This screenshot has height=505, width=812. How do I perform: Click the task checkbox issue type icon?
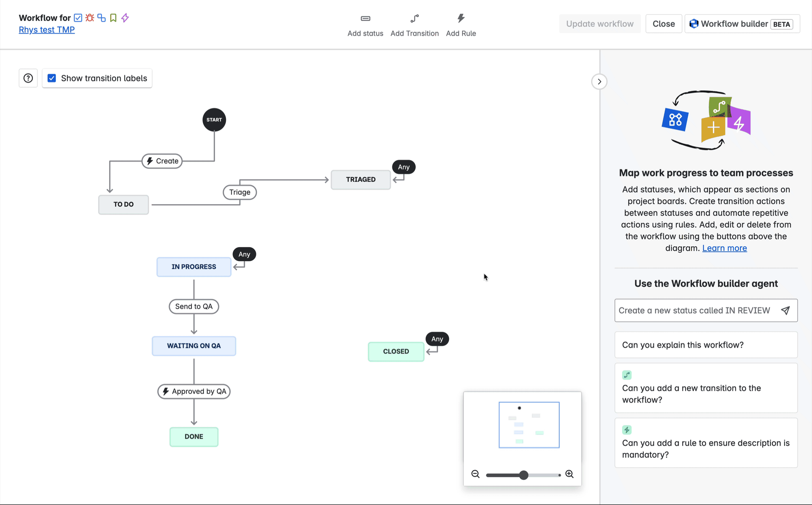[78, 18]
